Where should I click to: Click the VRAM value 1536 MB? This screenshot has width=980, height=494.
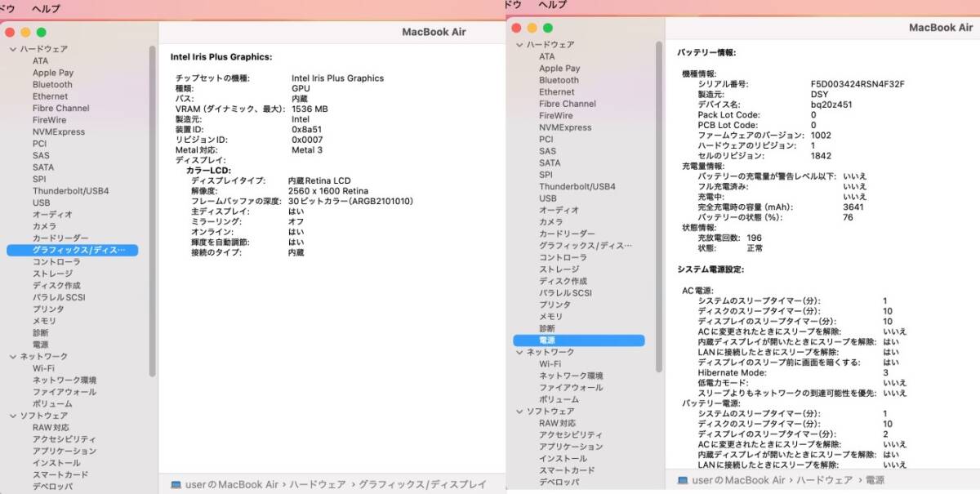pos(310,109)
